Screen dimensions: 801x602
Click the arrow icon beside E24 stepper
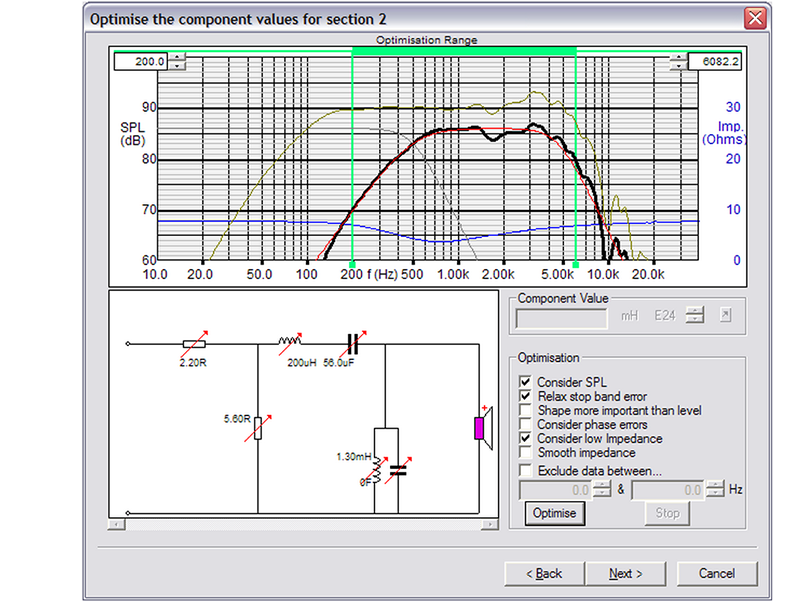point(727,316)
